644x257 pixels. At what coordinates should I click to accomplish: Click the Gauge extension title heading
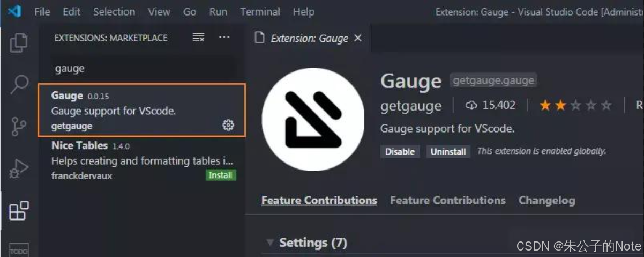411,82
